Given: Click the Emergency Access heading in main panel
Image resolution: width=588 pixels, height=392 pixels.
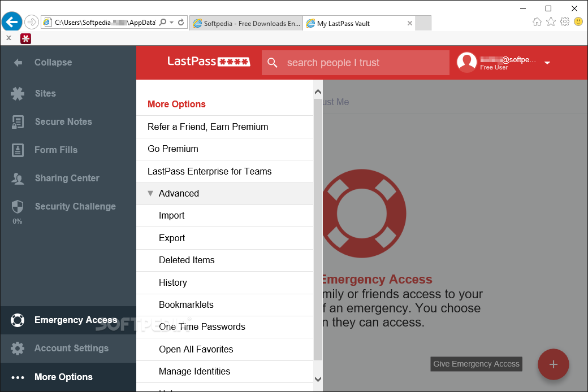Looking at the screenshot, I should tap(377, 279).
